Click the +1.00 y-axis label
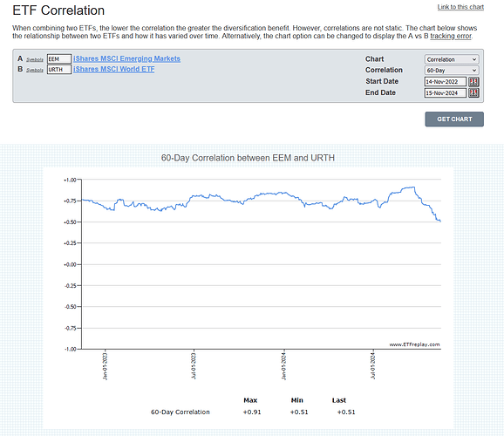 click(x=70, y=180)
